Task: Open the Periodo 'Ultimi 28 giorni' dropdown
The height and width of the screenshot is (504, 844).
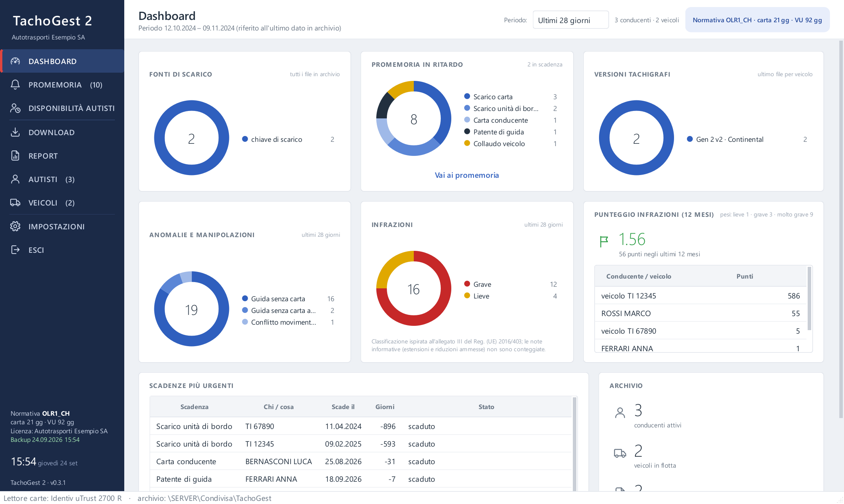Action: tap(570, 20)
